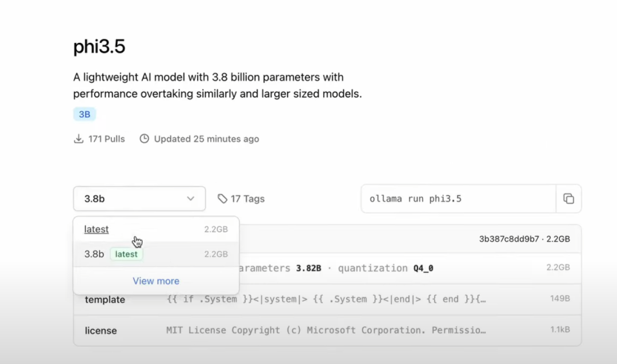Click the blue 3B size badge

(85, 114)
